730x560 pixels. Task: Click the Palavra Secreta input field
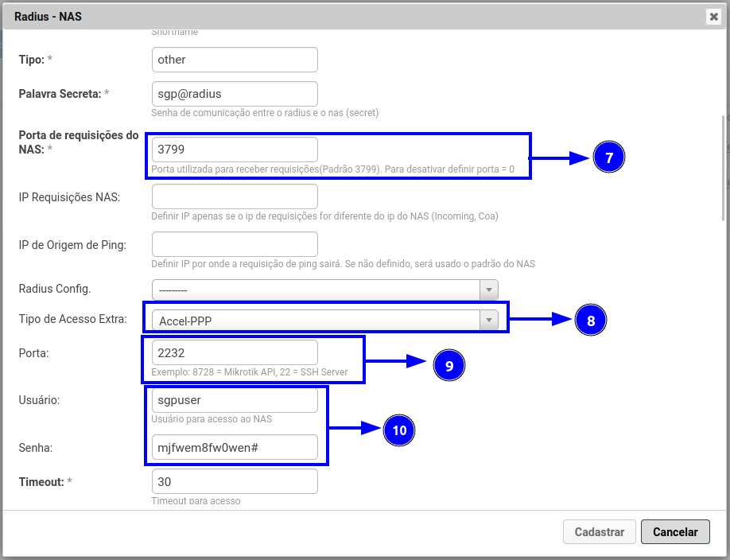(x=235, y=94)
